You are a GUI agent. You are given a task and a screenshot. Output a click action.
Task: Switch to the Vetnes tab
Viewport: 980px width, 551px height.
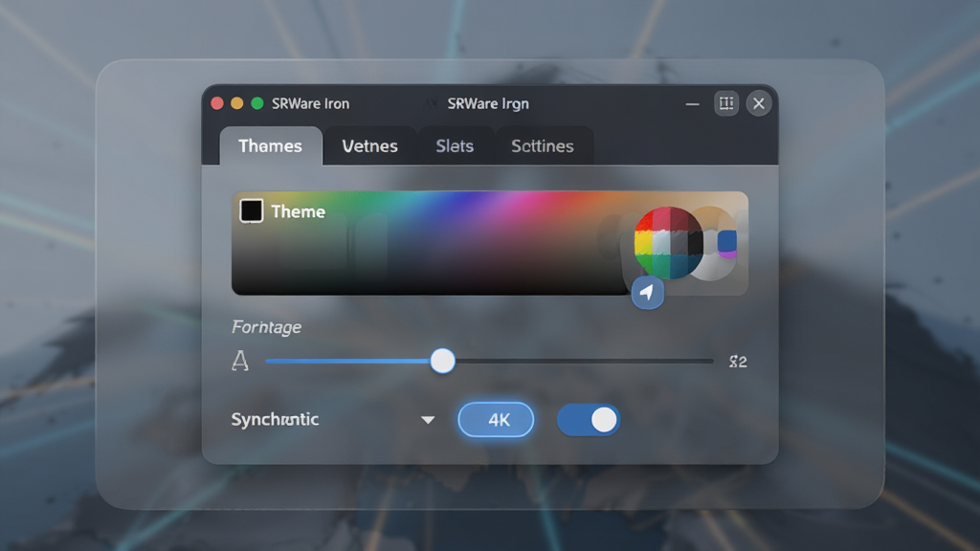coord(369,146)
